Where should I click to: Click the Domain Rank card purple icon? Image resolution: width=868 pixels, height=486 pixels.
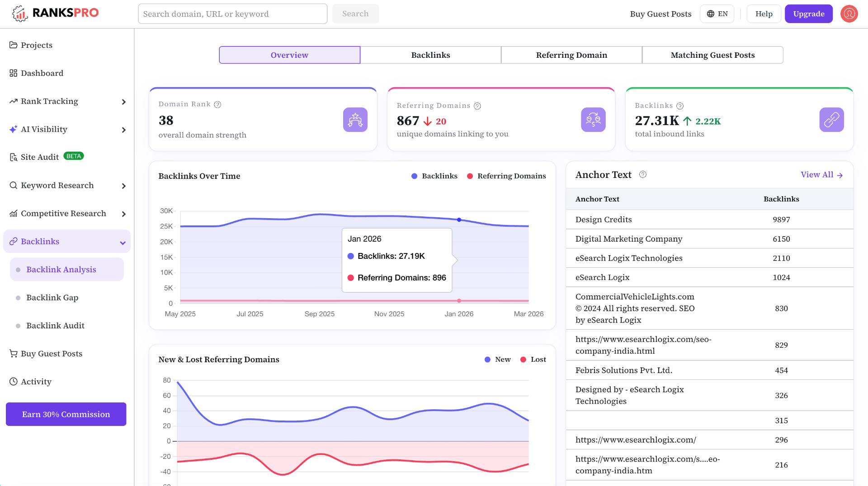355,120
